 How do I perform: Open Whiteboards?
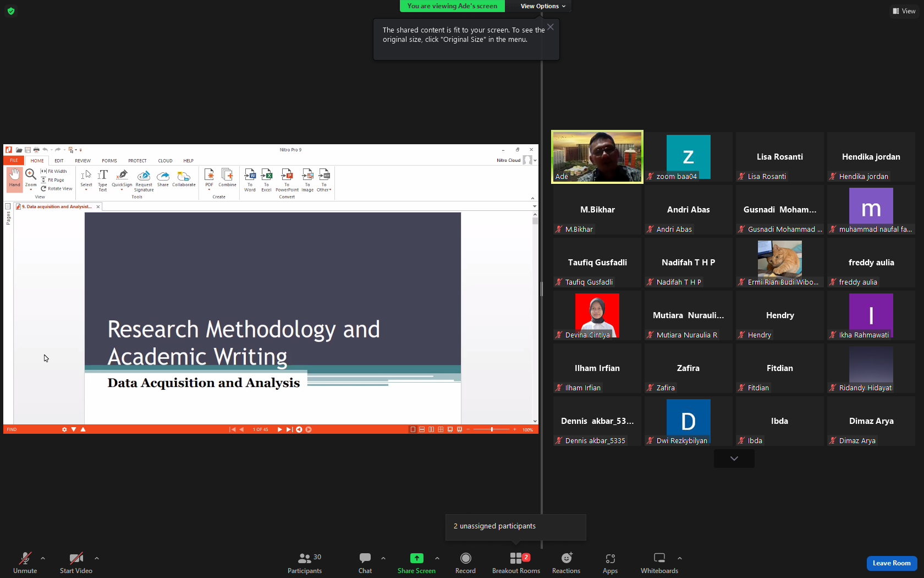point(659,563)
